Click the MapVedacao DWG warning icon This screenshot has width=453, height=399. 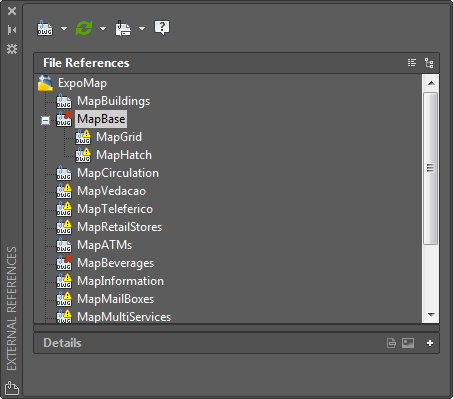(x=64, y=191)
